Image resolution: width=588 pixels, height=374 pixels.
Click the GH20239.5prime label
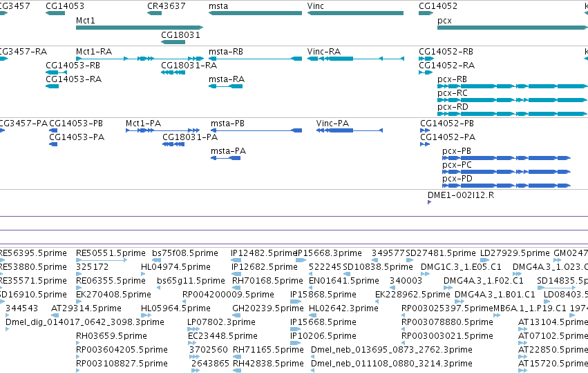coord(268,308)
